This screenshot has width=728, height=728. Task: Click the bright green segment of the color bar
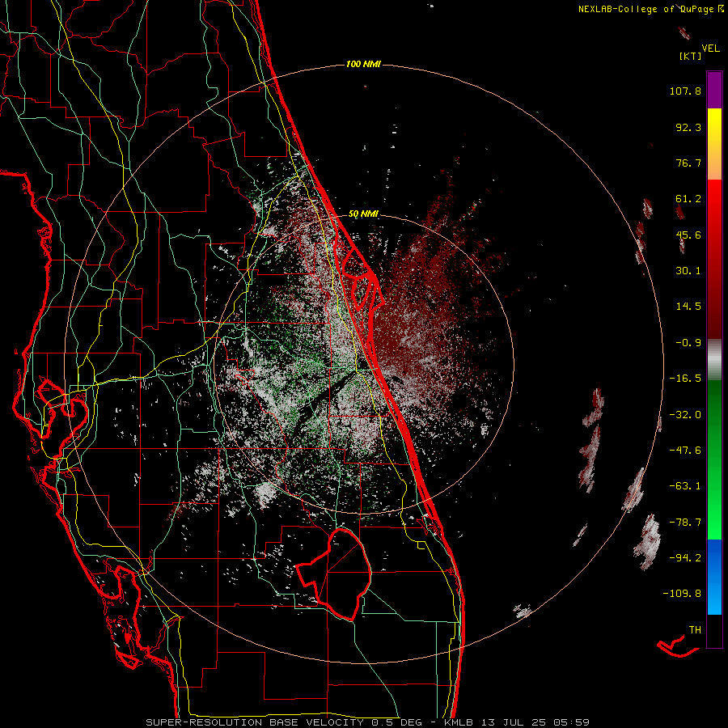click(x=714, y=459)
